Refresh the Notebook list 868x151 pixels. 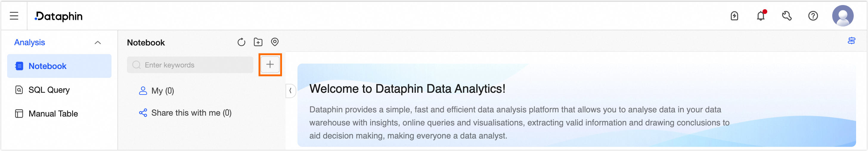tap(241, 42)
